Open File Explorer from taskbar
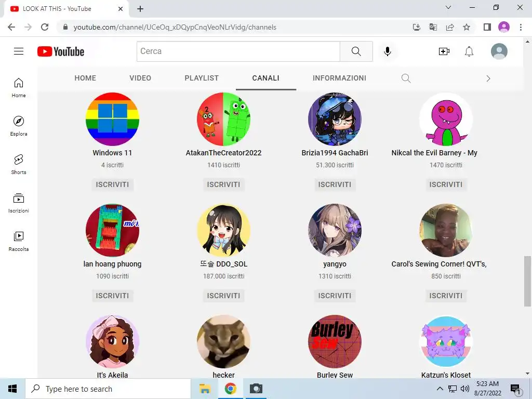This screenshot has width=532, height=399. [x=205, y=389]
